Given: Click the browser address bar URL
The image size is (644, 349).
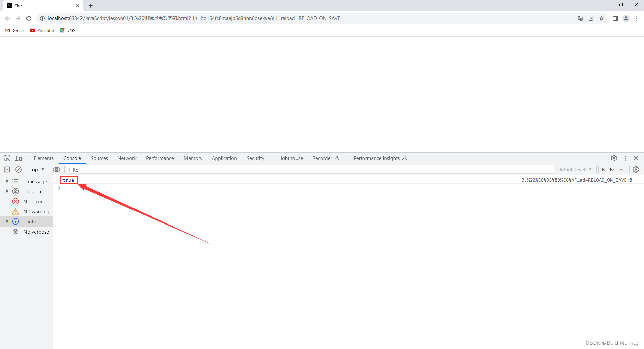Looking at the screenshot, I should (194, 18).
